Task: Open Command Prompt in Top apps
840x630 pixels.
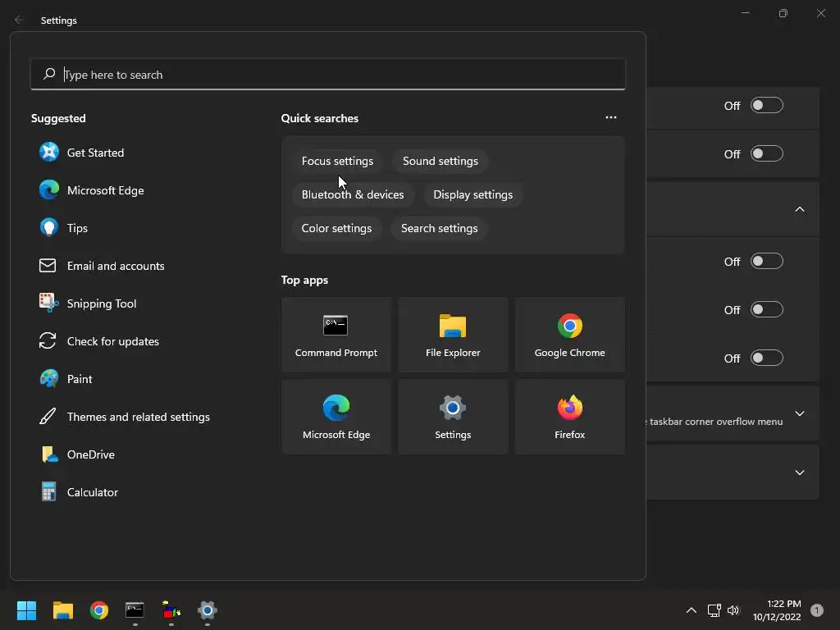Action: click(x=336, y=335)
